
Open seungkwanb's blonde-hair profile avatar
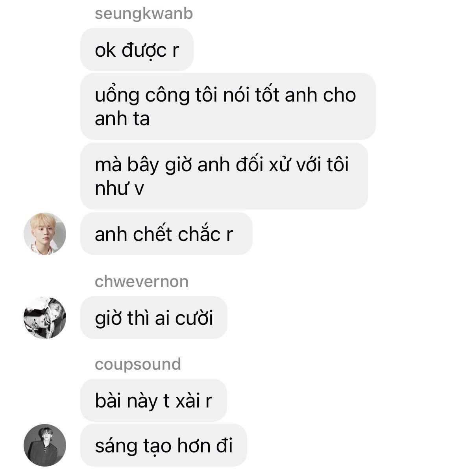tap(45, 234)
